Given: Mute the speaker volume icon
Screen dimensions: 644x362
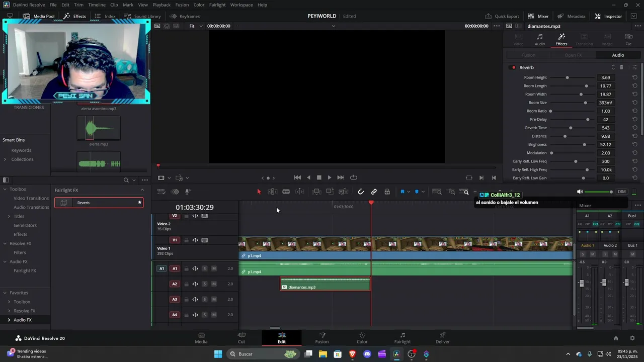Looking at the screenshot, I should coord(580,192).
